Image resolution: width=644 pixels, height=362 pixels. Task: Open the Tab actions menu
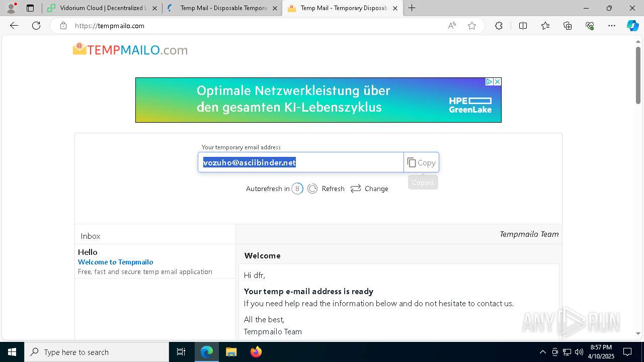(x=30, y=8)
